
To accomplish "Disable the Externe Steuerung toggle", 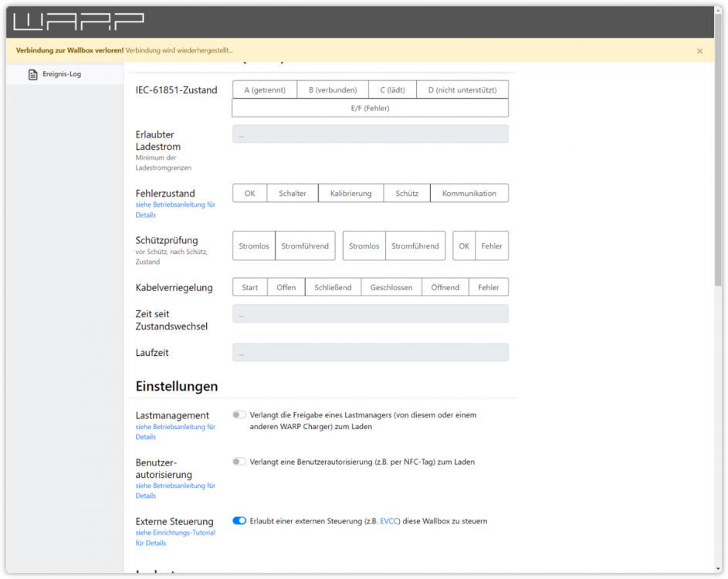I will 239,520.
